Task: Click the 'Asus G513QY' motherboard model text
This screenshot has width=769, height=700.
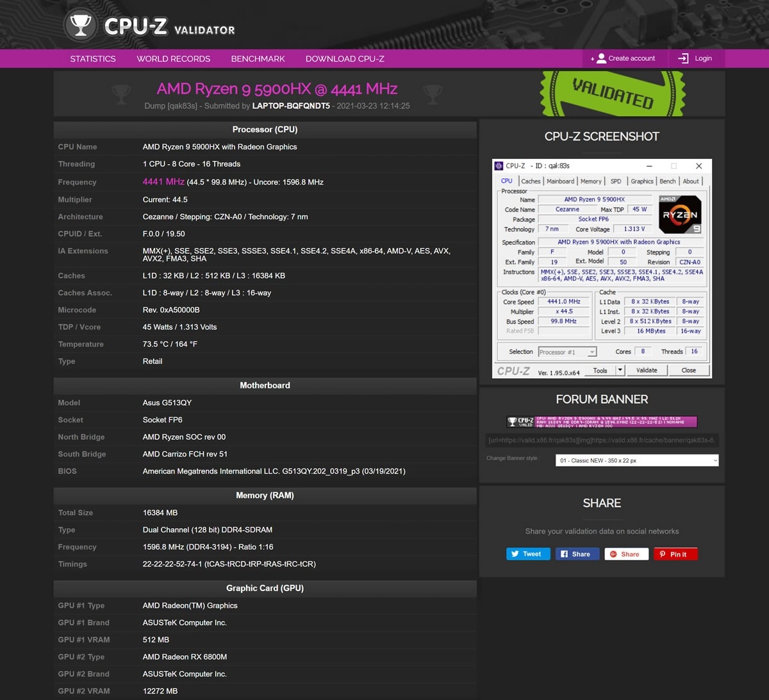Action: 167,403
